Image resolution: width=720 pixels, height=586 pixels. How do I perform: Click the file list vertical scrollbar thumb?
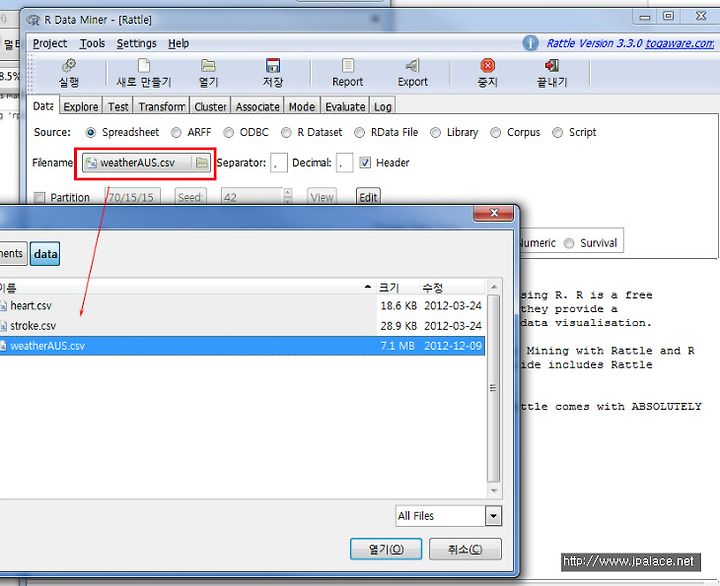(x=493, y=388)
